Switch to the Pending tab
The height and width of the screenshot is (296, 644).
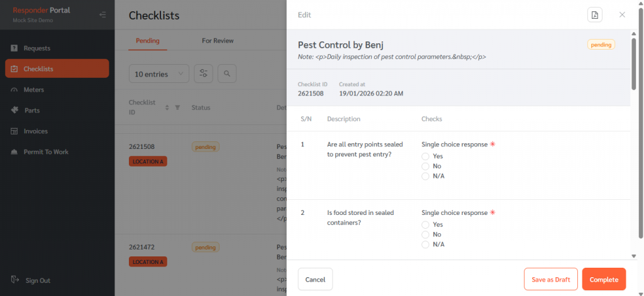148,41
